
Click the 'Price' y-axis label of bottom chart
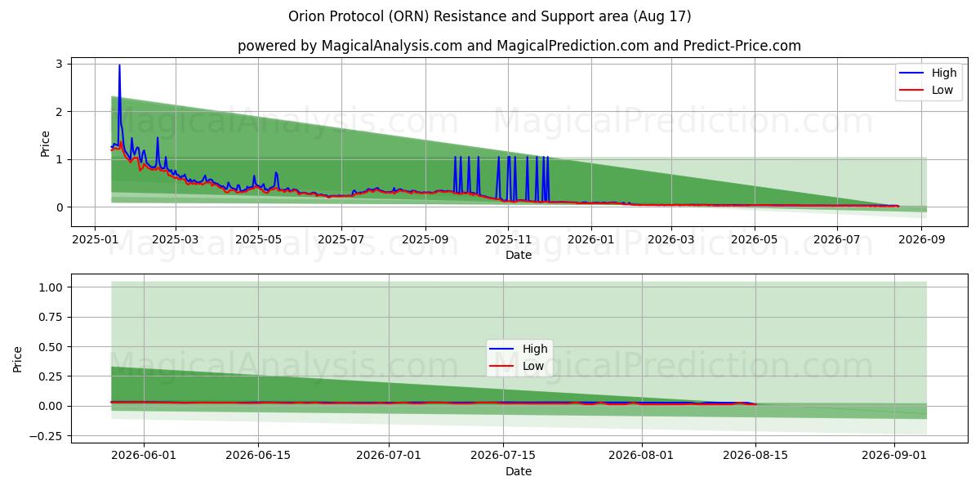[19, 359]
